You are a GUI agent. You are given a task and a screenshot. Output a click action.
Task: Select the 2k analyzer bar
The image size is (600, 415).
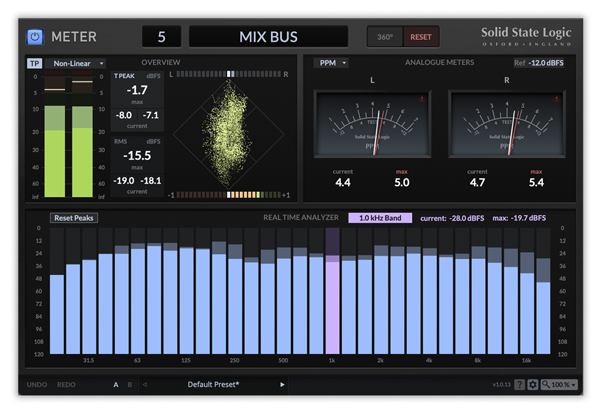(381, 291)
